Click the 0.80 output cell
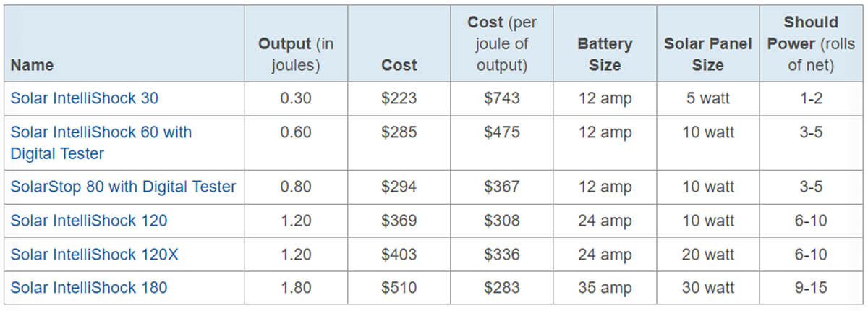This screenshot has width=868, height=311. 296,187
